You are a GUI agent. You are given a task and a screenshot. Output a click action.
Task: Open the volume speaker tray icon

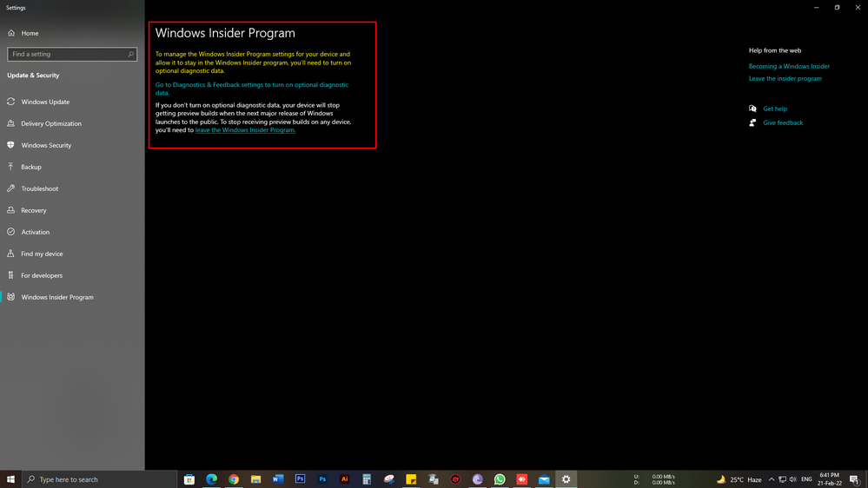coord(792,479)
